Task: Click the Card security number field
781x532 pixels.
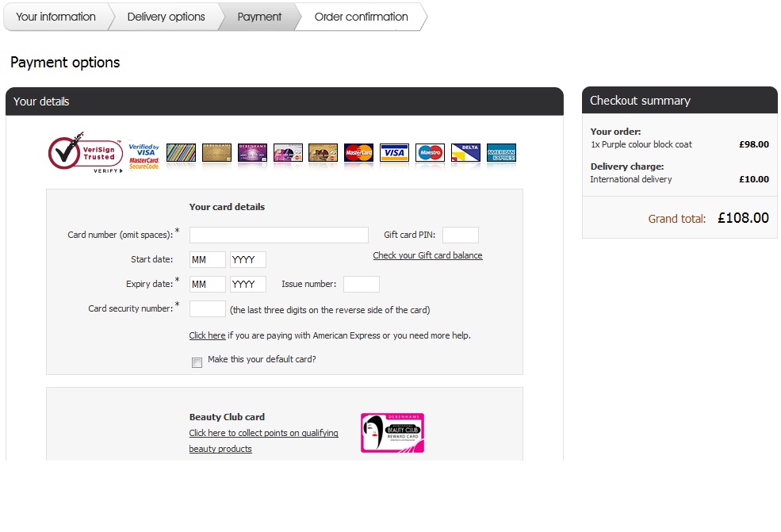Action: tap(207, 309)
